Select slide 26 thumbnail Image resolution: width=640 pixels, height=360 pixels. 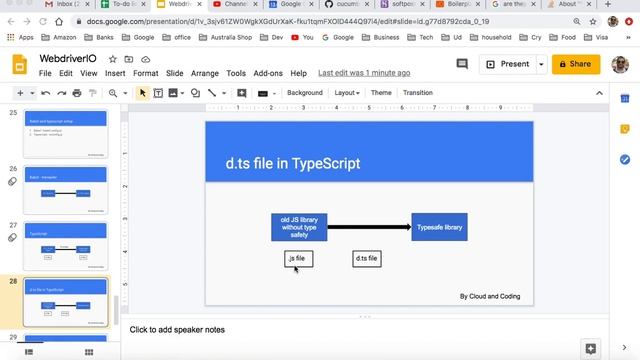65,190
